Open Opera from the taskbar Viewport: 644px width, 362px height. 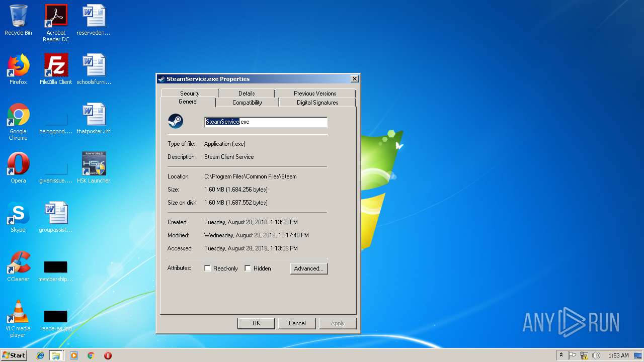click(108, 355)
